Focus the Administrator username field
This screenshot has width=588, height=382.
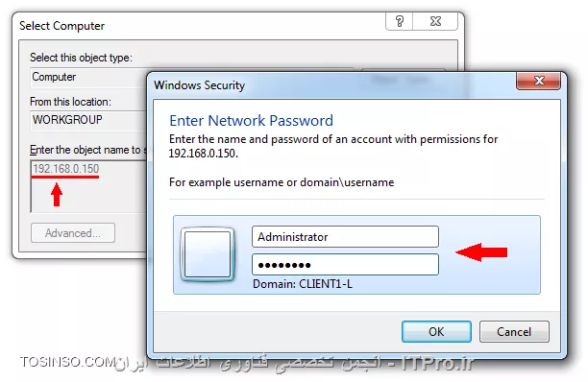(x=345, y=237)
